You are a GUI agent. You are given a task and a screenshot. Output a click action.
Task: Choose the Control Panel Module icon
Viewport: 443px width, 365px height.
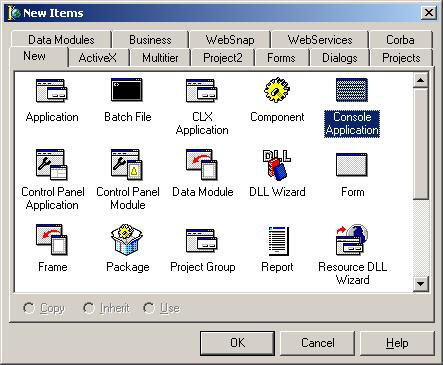click(x=127, y=164)
